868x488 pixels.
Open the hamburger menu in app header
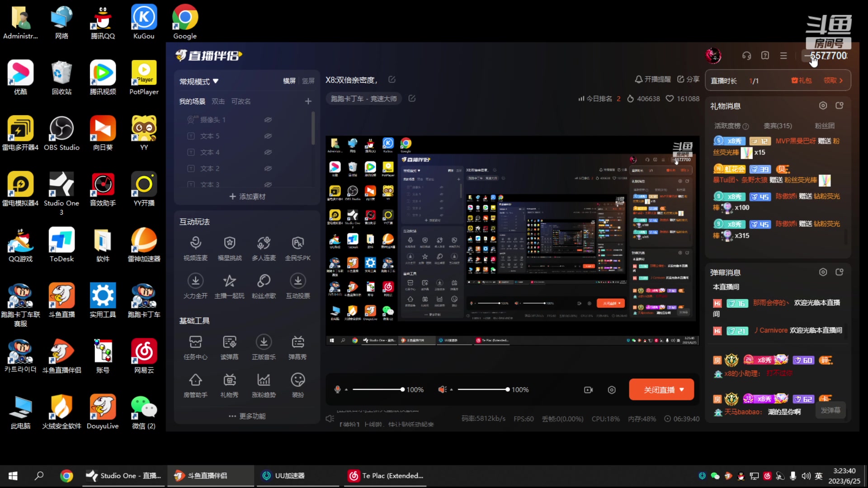pyautogui.click(x=783, y=56)
